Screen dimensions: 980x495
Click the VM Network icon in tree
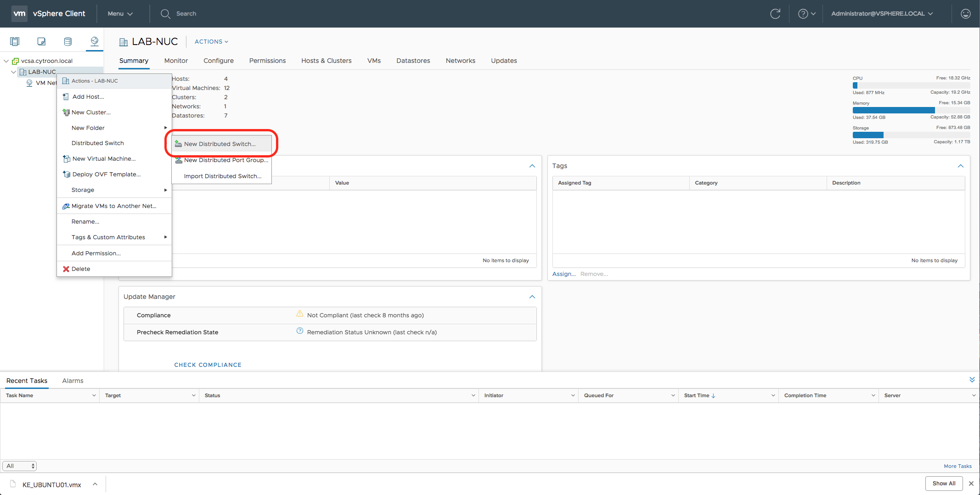tap(29, 83)
